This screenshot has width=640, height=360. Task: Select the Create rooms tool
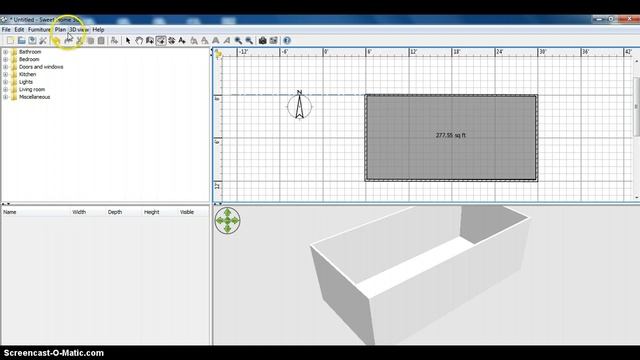click(x=161, y=40)
